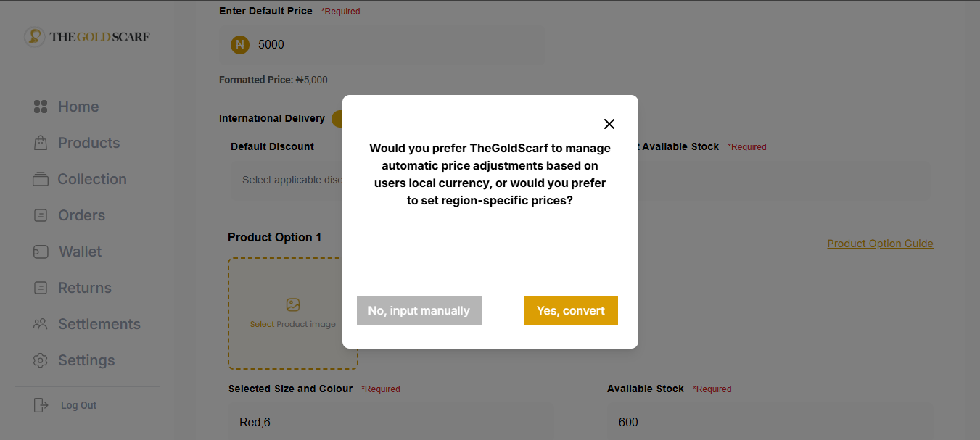Image resolution: width=980 pixels, height=440 pixels.
Task: Open the Product Option Guide link
Action: coord(880,244)
